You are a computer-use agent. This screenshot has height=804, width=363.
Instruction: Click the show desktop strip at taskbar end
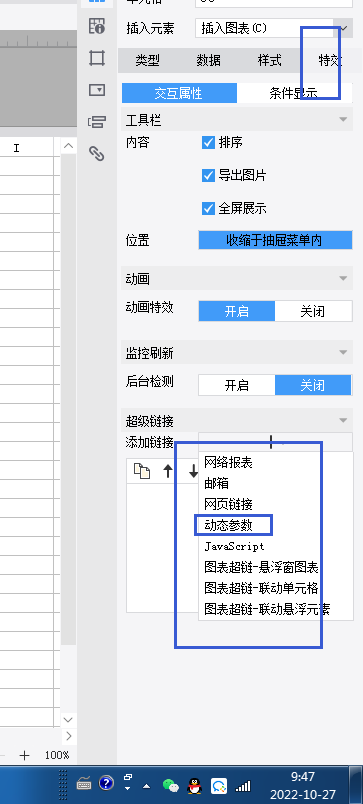(356, 785)
